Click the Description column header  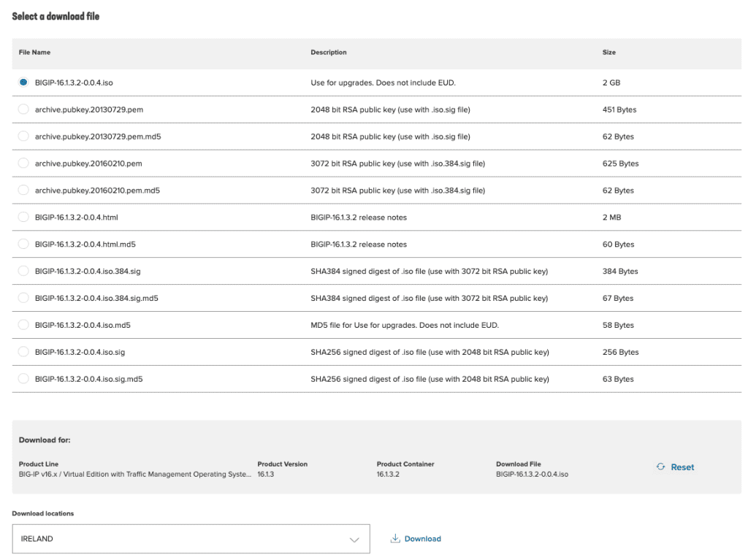coord(329,53)
